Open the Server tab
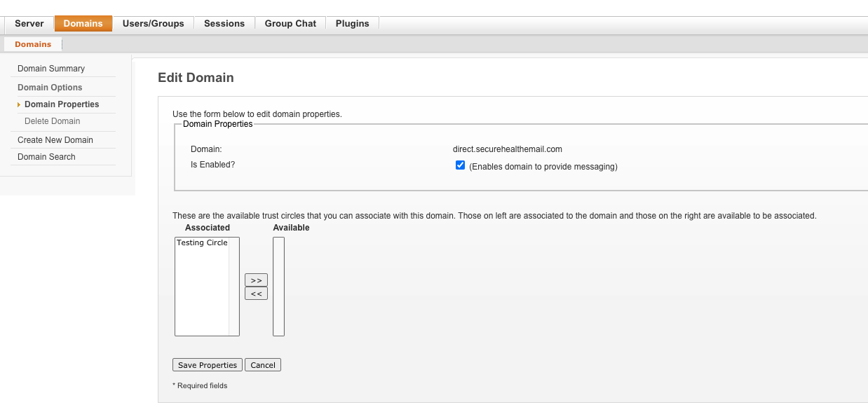Screen dimensions: 868x412 [x=29, y=24]
